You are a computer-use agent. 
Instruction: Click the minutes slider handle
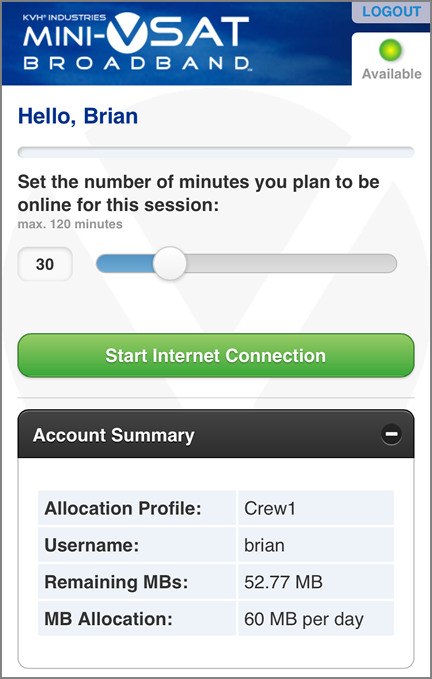(x=170, y=263)
